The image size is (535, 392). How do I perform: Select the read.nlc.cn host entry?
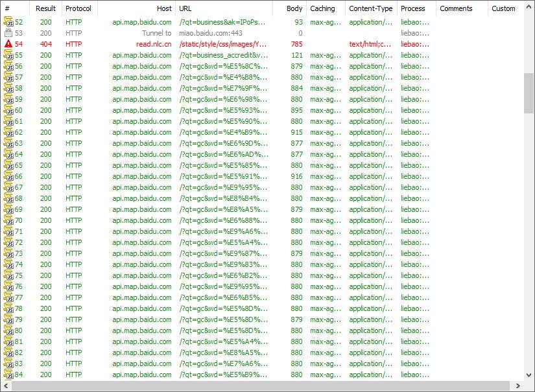click(x=154, y=44)
